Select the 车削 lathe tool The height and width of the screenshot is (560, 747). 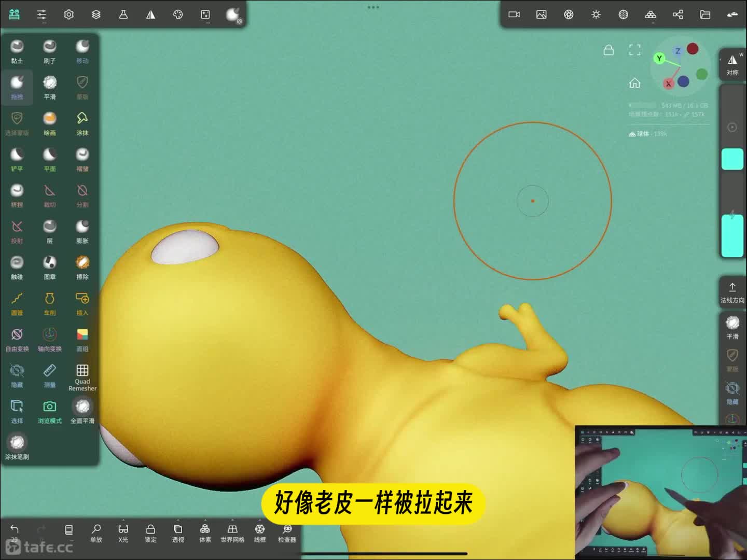point(50,303)
